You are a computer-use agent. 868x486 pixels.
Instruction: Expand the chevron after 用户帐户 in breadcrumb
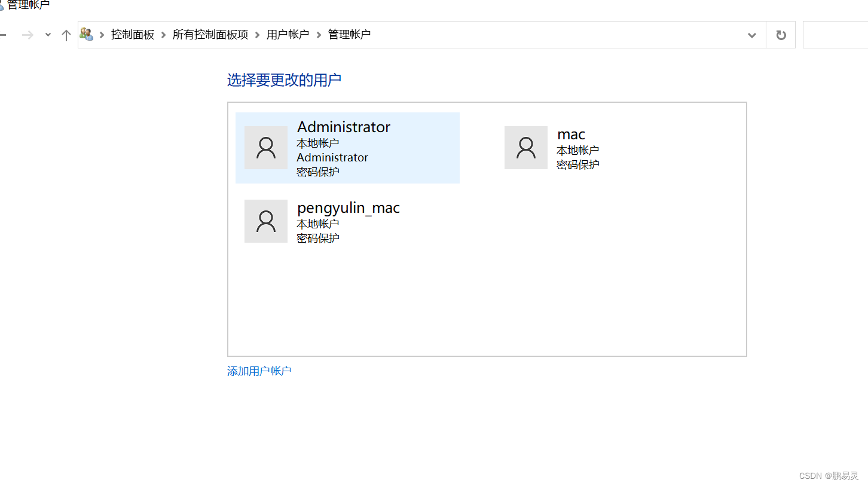click(x=317, y=34)
